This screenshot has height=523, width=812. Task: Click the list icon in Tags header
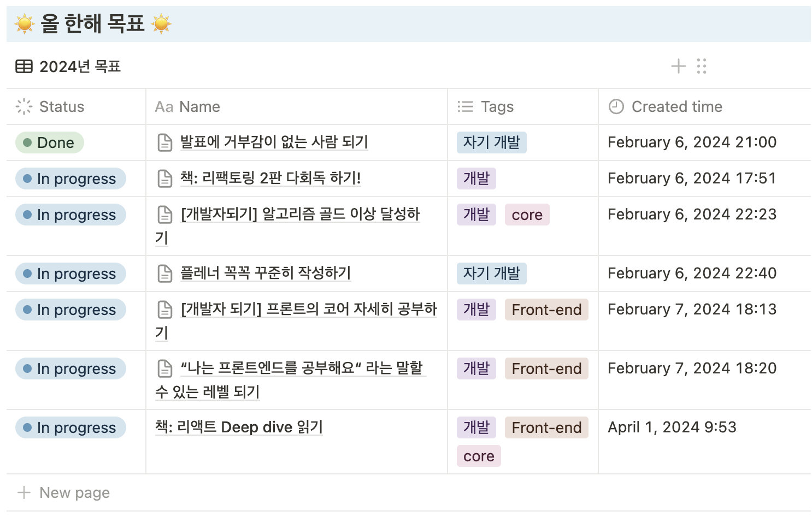coord(465,106)
